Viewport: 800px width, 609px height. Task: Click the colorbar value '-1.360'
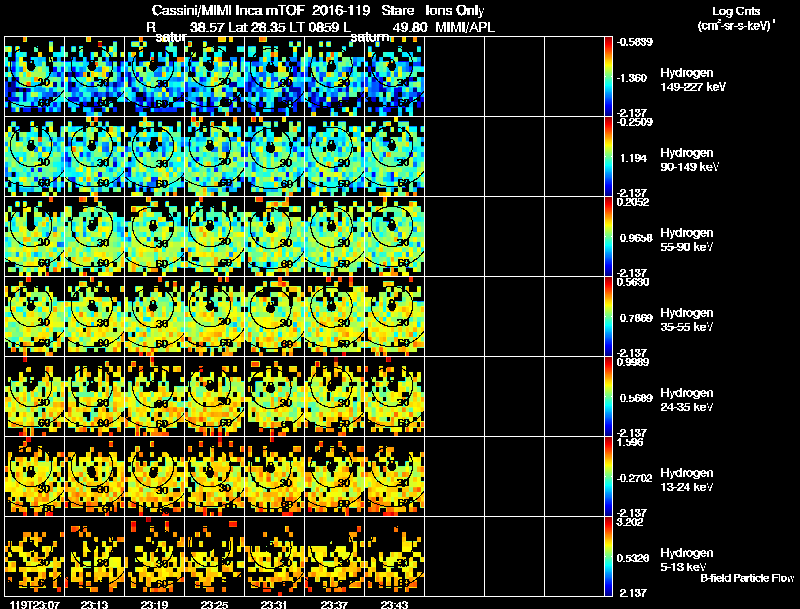[632, 78]
